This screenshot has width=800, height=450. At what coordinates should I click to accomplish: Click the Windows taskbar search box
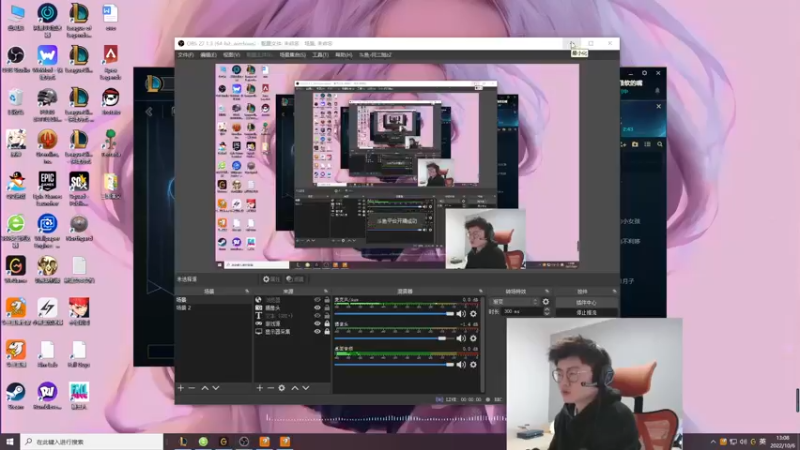92,442
